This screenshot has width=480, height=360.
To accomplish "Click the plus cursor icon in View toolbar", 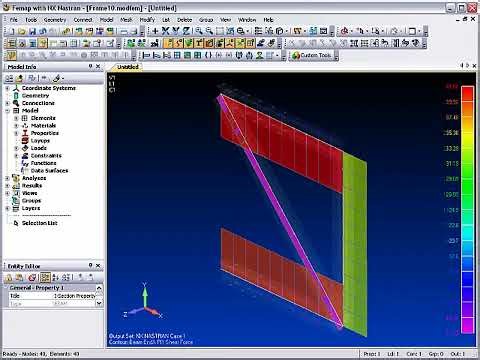I will pyautogui.click(x=155, y=31).
